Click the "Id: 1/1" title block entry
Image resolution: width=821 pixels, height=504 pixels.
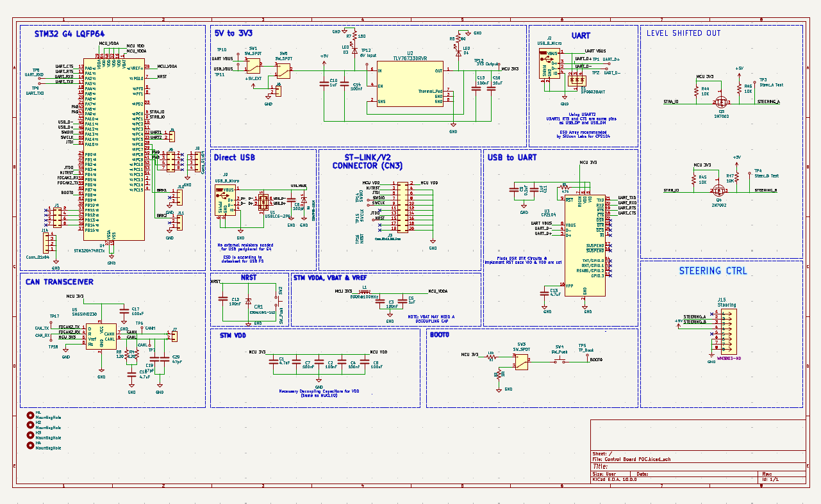coord(769,479)
